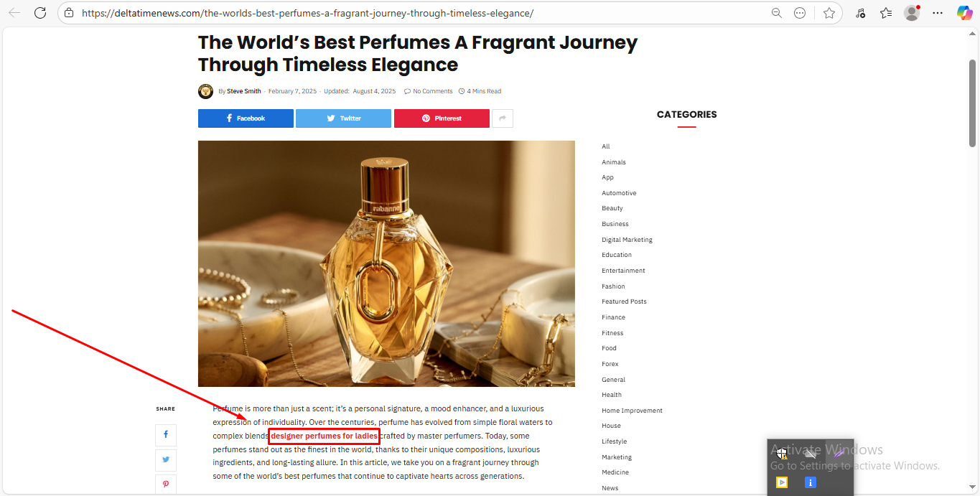Click the Facebook icon in the Share sidebar
This screenshot has width=980, height=496.
(166, 435)
